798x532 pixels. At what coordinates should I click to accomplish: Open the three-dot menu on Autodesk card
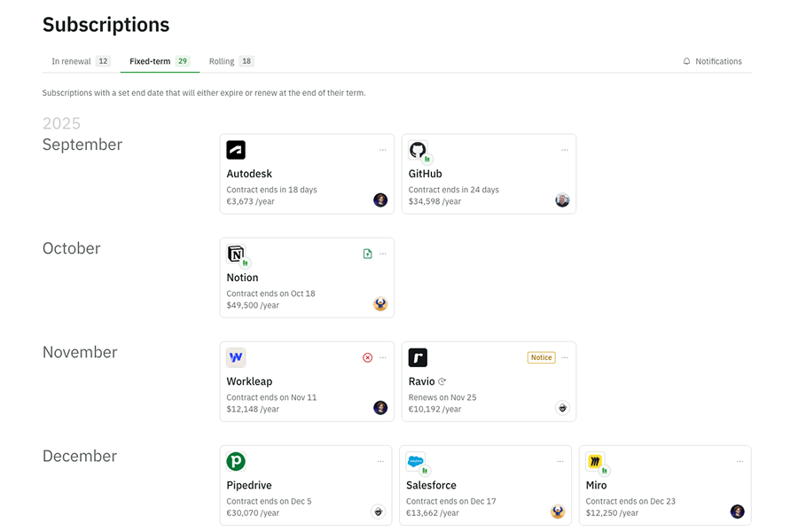(x=383, y=150)
